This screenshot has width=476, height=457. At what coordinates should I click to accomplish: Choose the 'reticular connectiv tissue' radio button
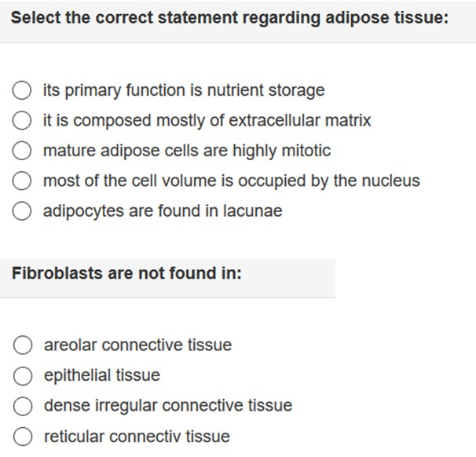coord(24,437)
